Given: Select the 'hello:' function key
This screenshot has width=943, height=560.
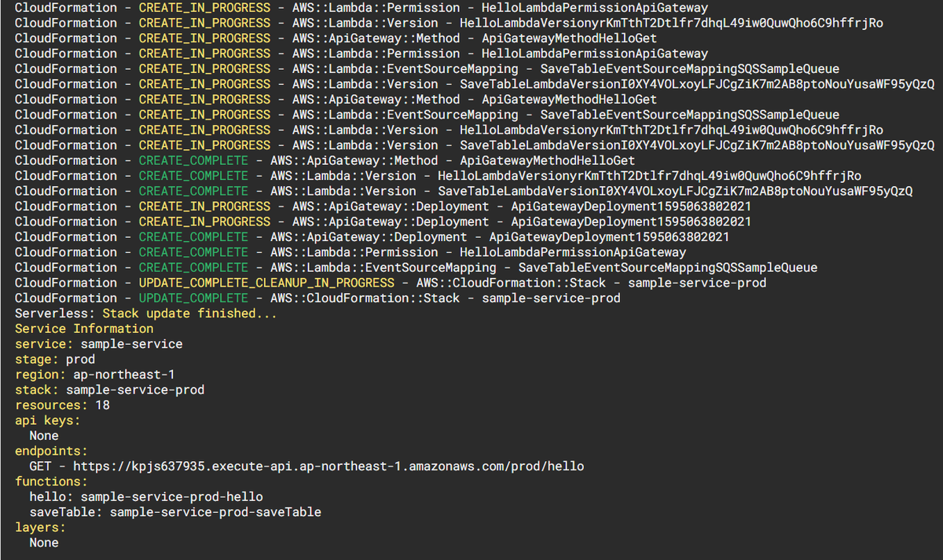Looking at the screenshot, I should point(51,497).
